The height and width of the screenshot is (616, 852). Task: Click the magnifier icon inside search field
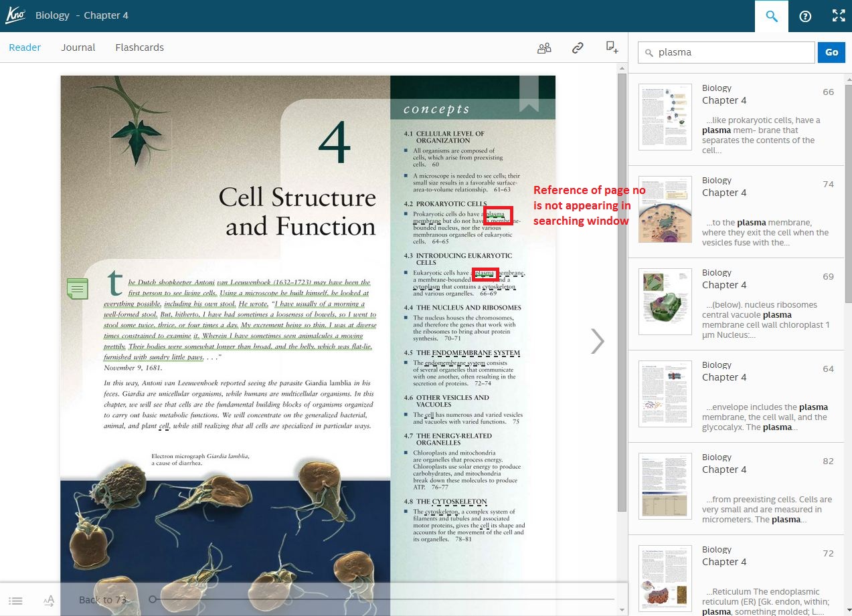[x=649, y=52]
